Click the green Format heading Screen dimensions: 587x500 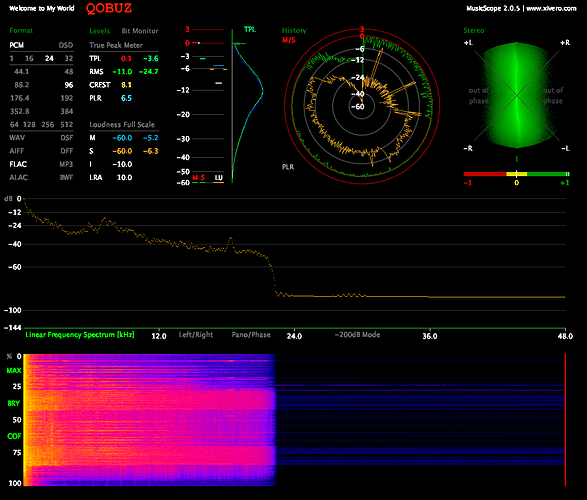click(21, 31)
